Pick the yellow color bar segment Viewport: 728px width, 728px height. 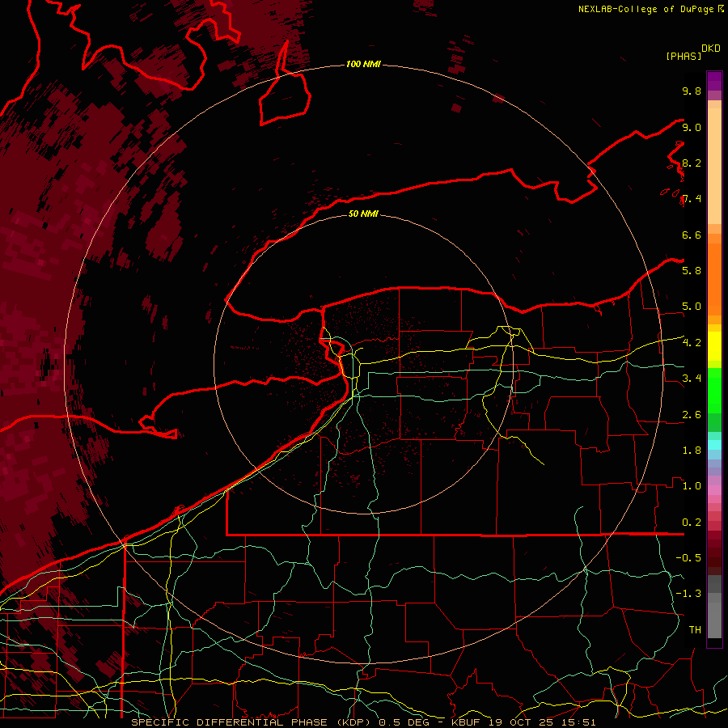[x=714, y=346]
